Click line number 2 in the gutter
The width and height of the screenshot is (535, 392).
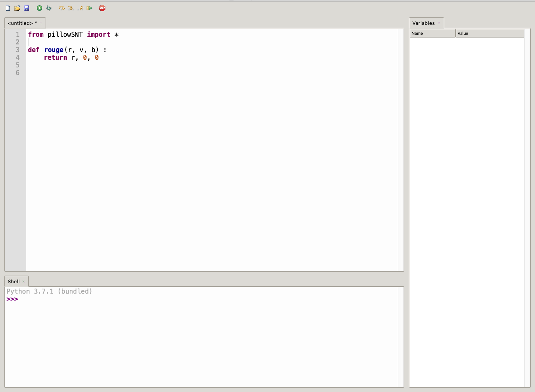coord(18,42)
